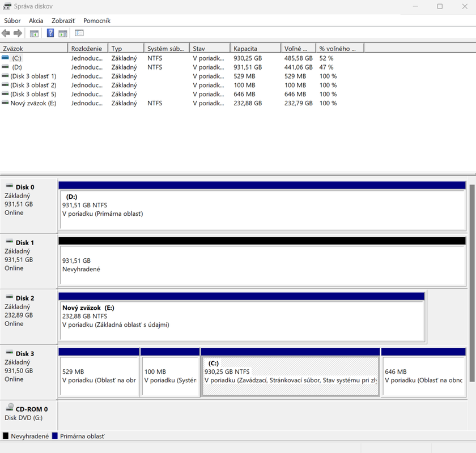
Task: Sort by the Kapacita column header
Action: click(x=256, y=48)
